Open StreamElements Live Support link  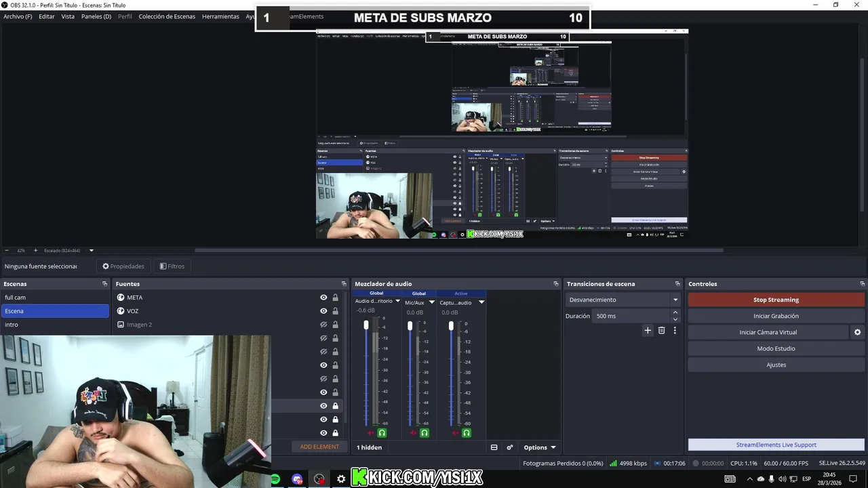click(776, 445)
